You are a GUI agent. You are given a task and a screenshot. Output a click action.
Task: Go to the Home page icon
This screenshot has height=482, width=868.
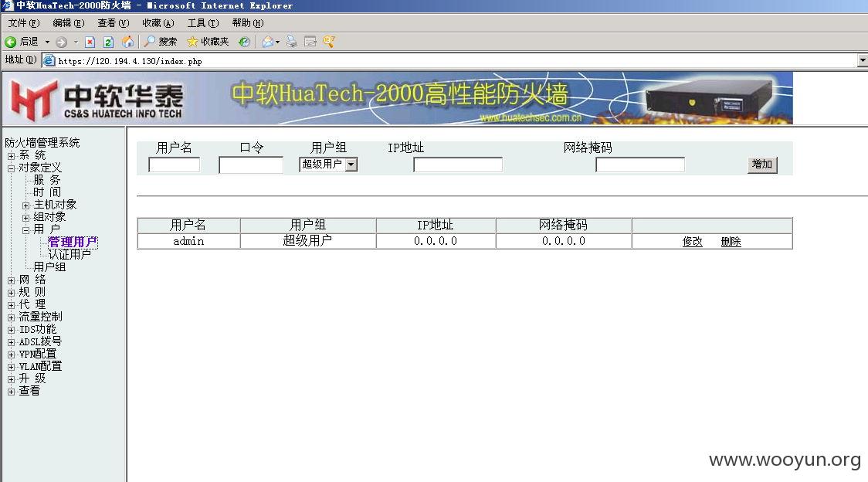tap(128, 42)
